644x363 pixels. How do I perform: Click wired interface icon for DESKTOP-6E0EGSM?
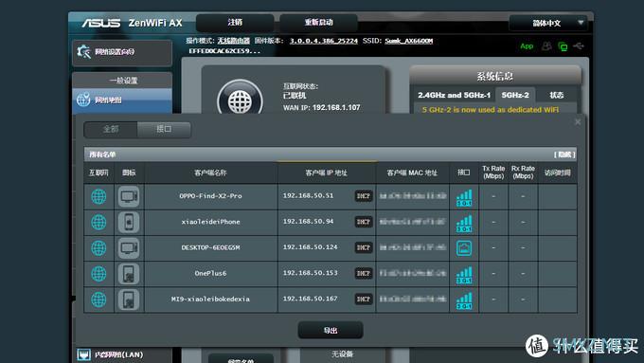[x=464, y=248]
